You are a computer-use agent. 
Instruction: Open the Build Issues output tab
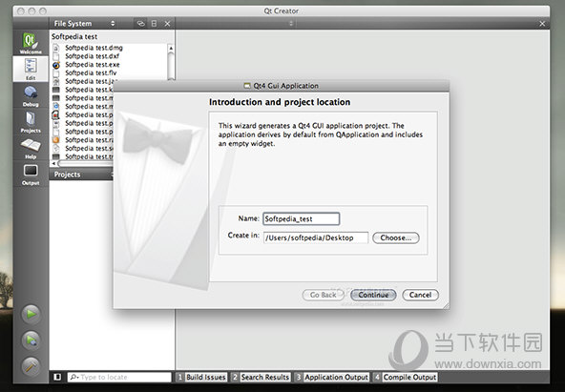(x=201, y=377)
